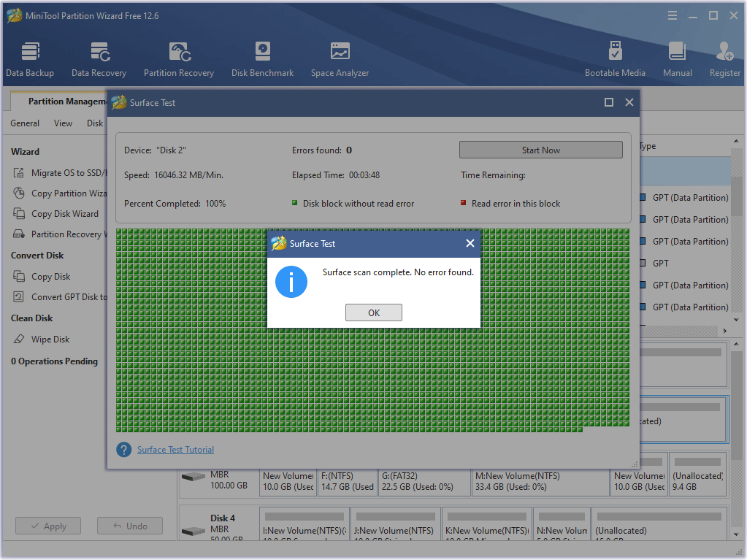
Task: Open Data Backup tool
Action: pos(30,59)
